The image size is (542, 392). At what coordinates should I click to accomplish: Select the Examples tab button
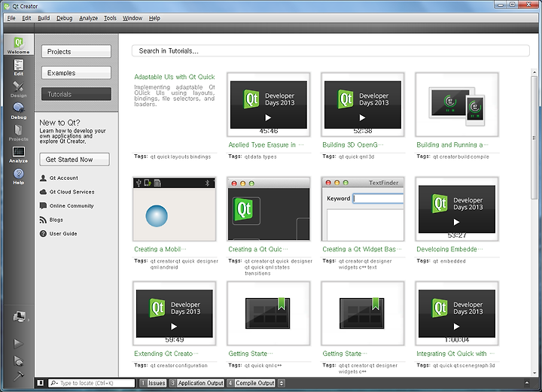coord(76,73)
